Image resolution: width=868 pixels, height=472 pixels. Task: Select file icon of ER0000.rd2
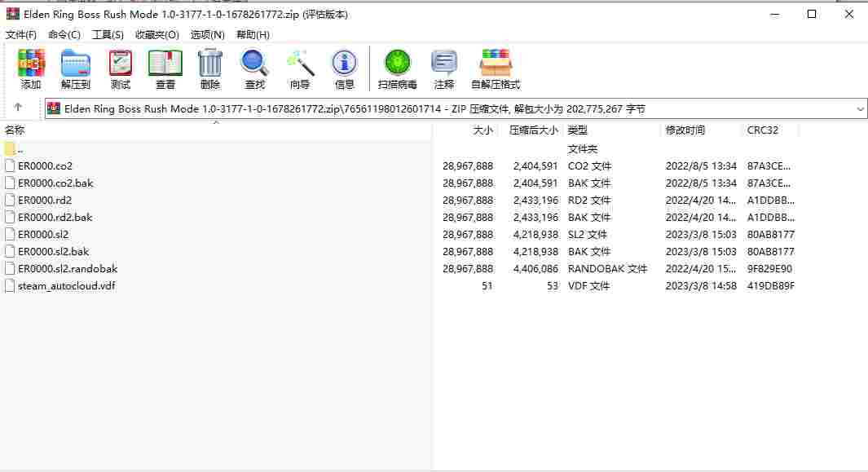click(x=10, y=200)
